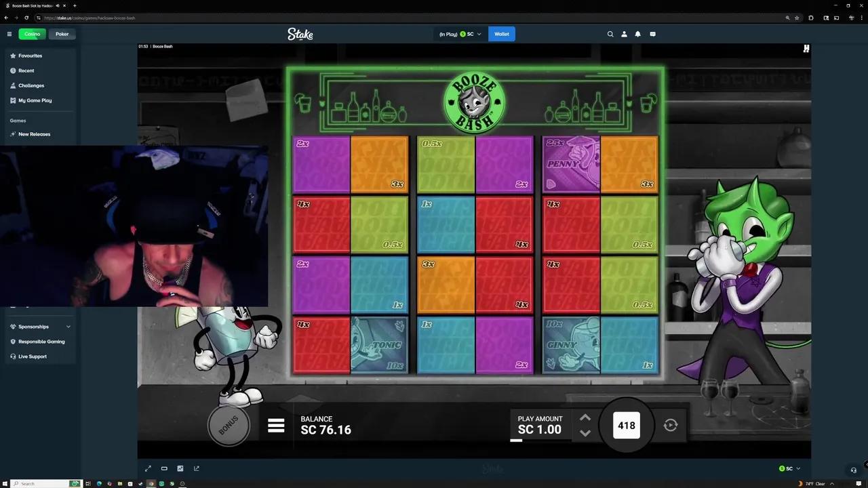Expand the In Play SC currency dropdown

(460, 34)
